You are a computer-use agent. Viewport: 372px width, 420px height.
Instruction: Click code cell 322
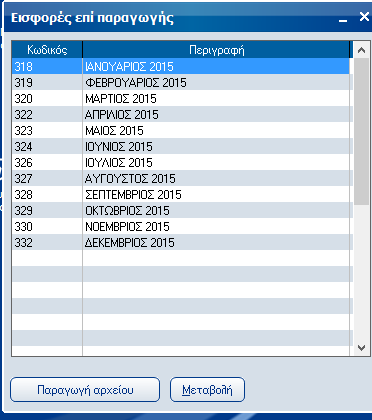tap(47, 115)
